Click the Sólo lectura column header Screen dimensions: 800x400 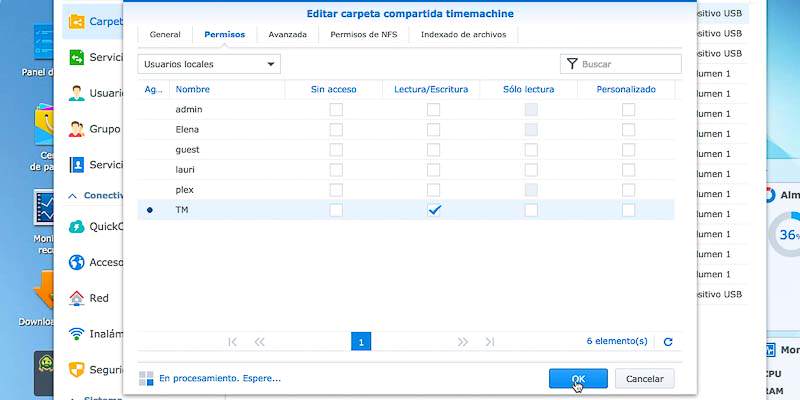(529, 89)
